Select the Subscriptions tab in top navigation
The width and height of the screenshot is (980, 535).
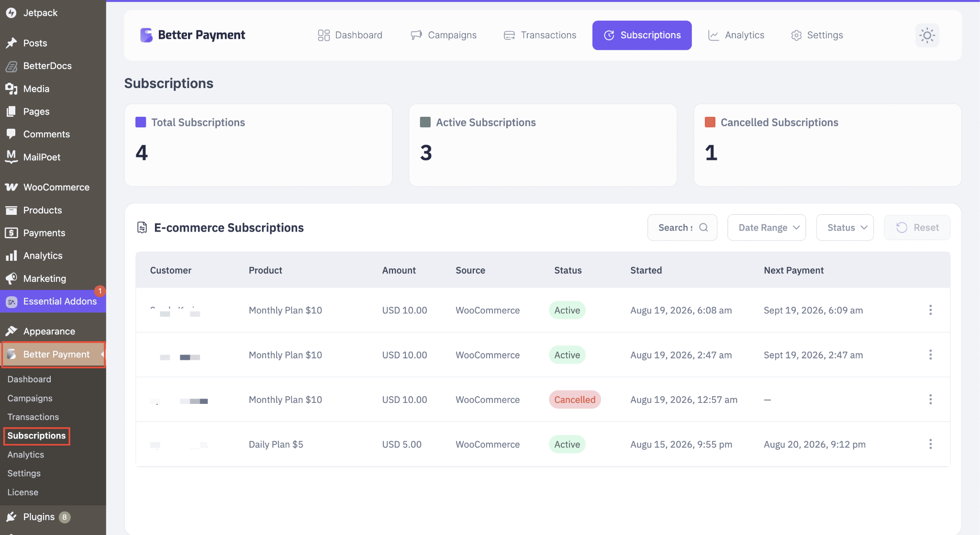[642, 35]
